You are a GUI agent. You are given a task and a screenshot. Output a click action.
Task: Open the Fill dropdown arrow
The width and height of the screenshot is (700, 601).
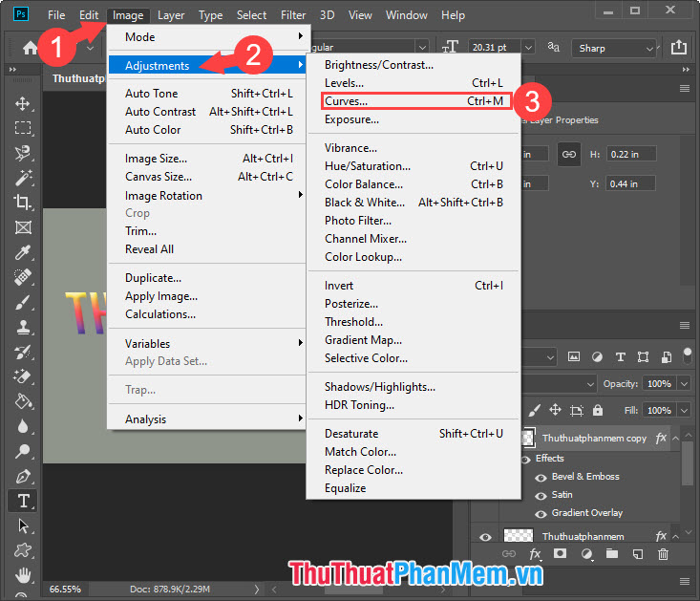[684, 410]
